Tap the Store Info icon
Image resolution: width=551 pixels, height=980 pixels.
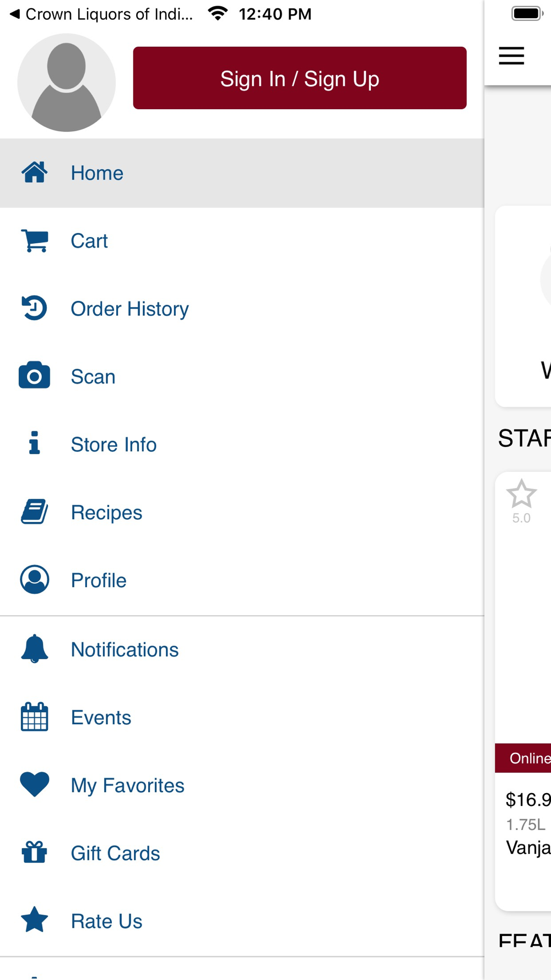[x=34, y=443]
